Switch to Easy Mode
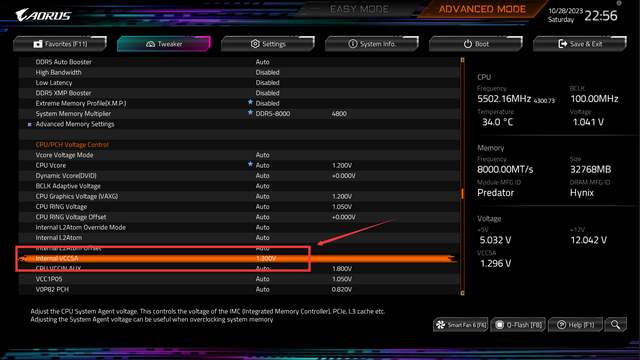640x360 pixels. 359,9
